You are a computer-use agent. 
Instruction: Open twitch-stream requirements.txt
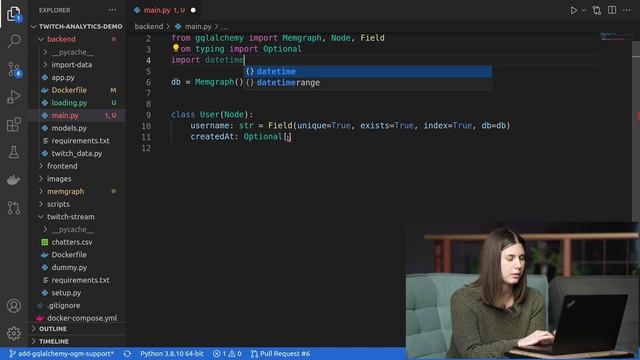pos(77,280)
